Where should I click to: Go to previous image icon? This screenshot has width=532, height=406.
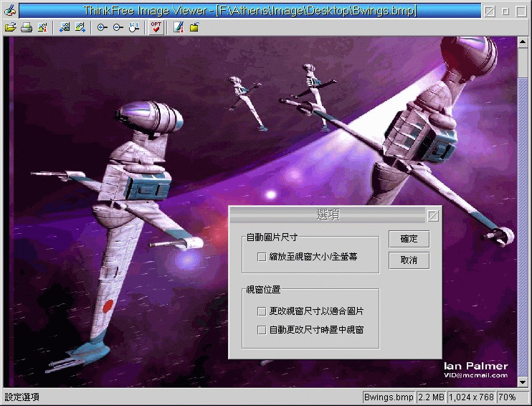pyautogui.click(x=64, y=27)
